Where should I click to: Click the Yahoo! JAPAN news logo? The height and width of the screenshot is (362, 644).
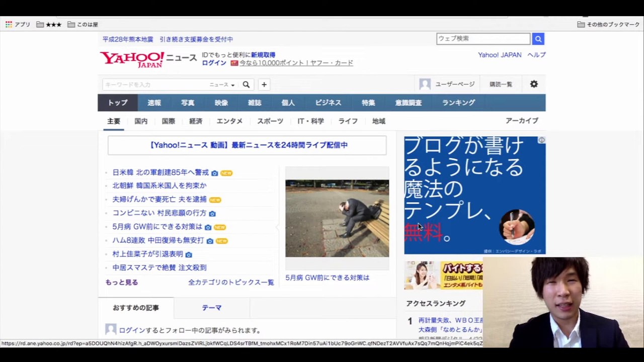[148, 59]
